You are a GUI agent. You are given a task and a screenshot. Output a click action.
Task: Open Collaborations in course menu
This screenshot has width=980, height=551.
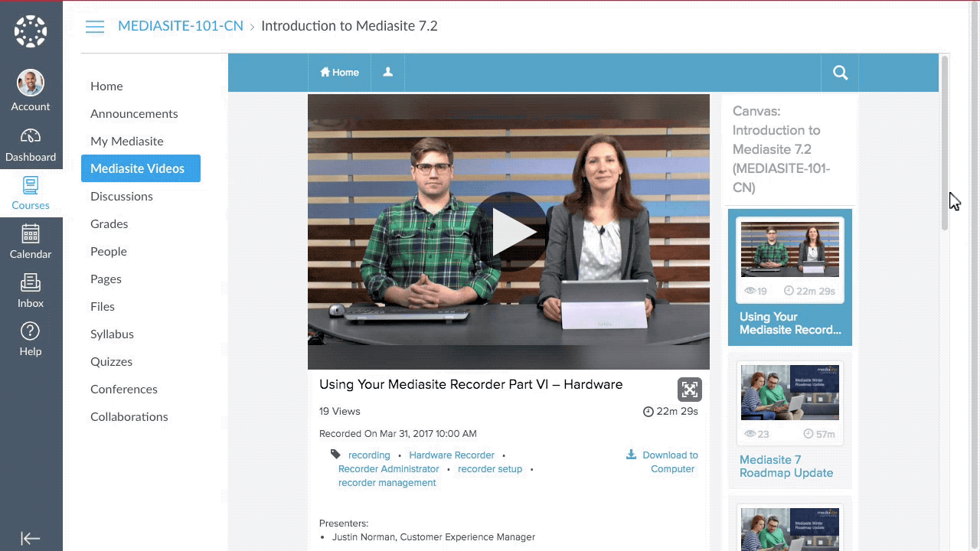coord(129,417)
